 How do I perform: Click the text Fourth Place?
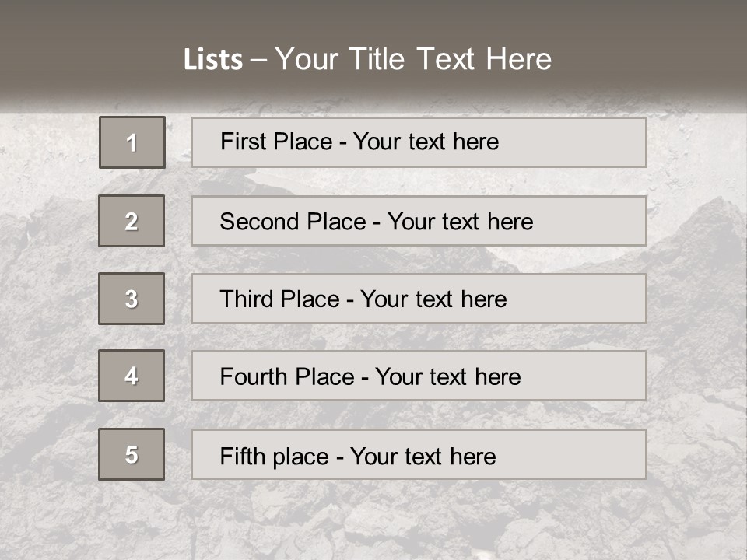[x=287, y=376]
